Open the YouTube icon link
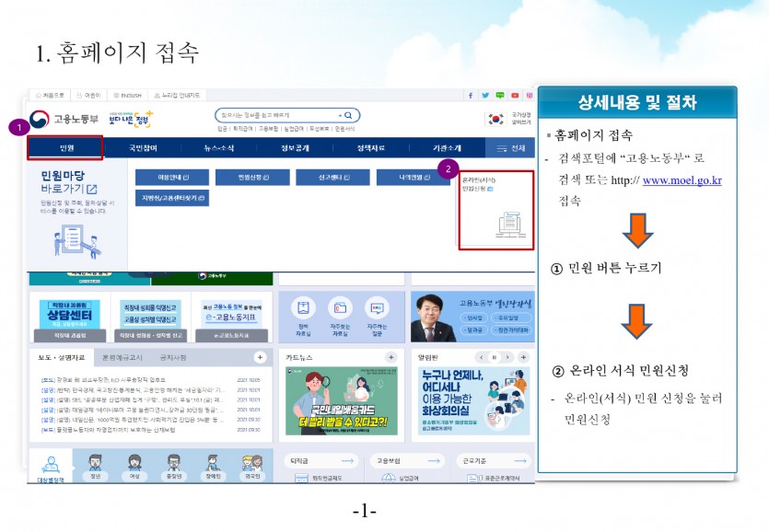This screenshot has width=769, height=532. point(515,95)
